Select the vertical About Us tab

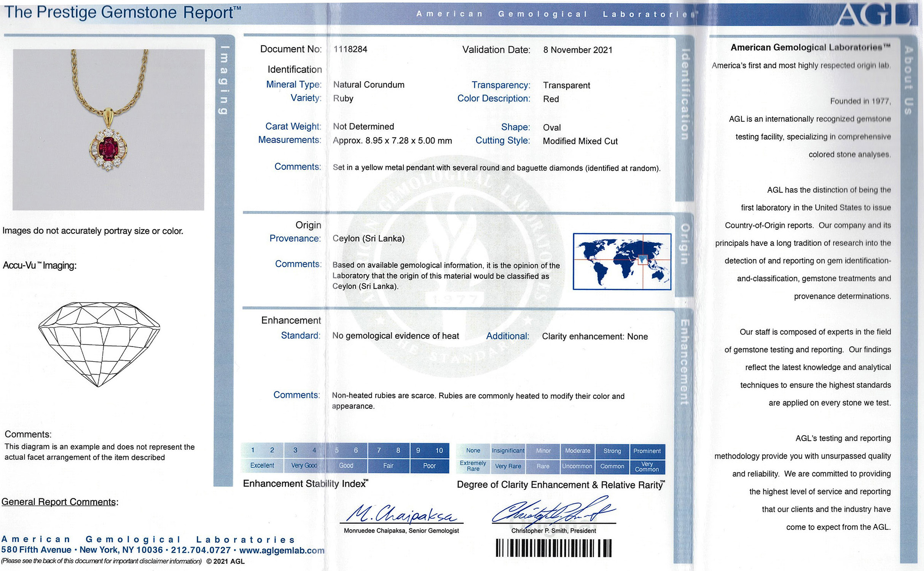click(x=909, y=80)
